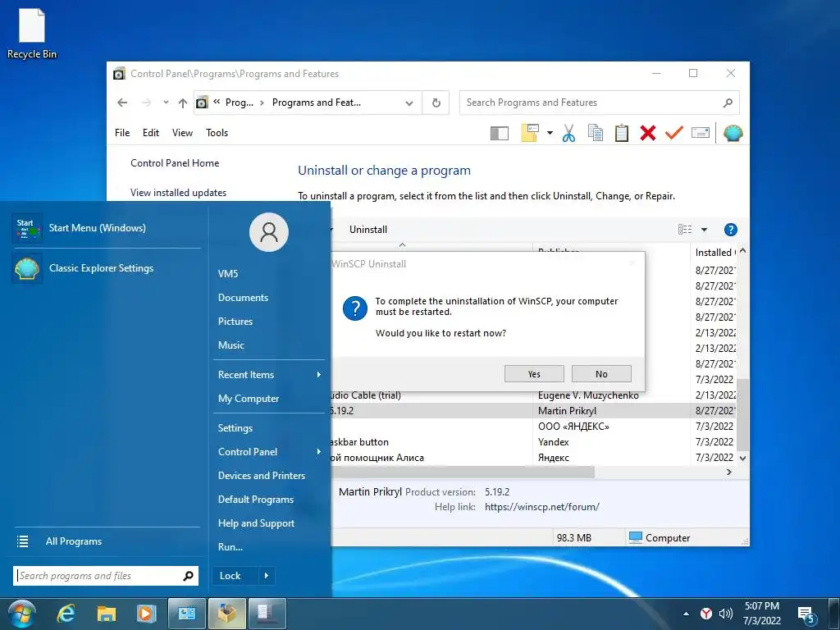The image size is (840, 630).
Task: Select the Eugene V. Muzychenko row
Action: (x=533, y=395)
